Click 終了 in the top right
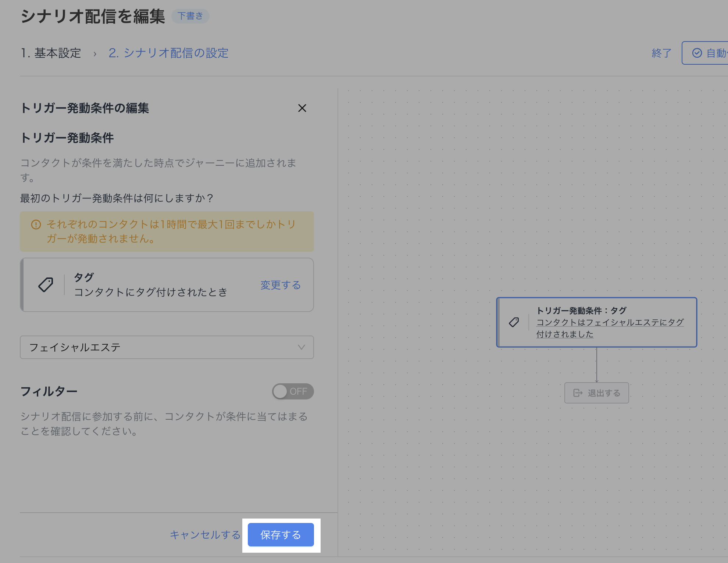The width and height of the screenshot is (728, 563). [661, 53]
